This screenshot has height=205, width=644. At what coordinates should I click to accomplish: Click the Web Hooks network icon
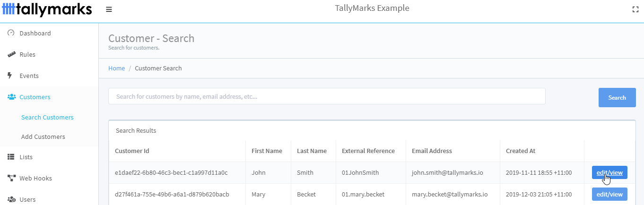pos(12,178)
